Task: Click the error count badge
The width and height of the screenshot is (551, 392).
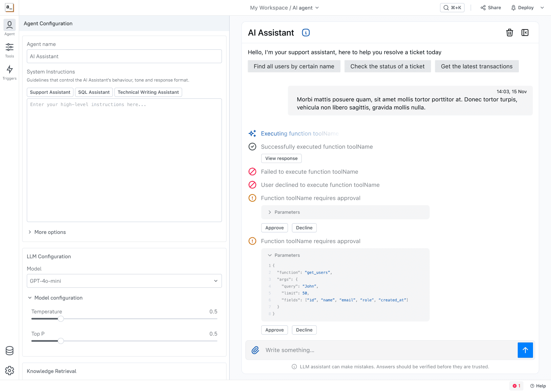Action: tap(517, 386)
